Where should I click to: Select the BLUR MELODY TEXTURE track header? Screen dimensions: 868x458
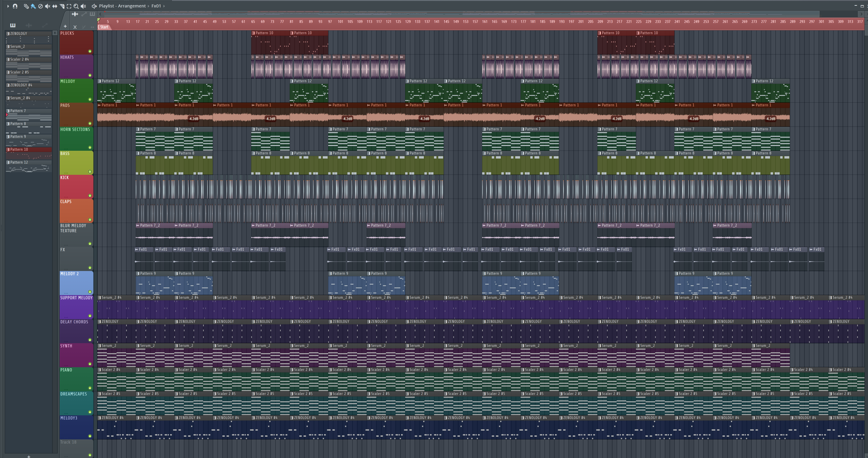pyautogui.click(x=76, y=235)
